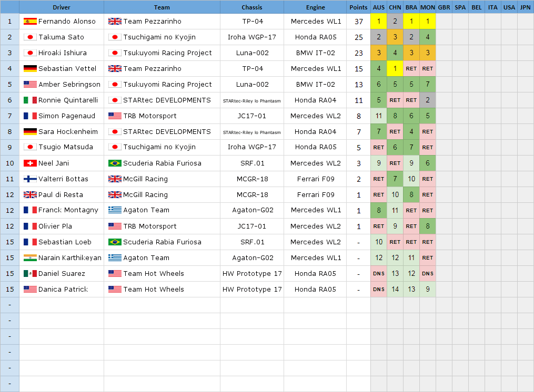Image resolution: width=534 pixels, height=392 pixels.
Task: Select the Italian flag beside Ronnie Quintarelli
Action: pos(30,100)
